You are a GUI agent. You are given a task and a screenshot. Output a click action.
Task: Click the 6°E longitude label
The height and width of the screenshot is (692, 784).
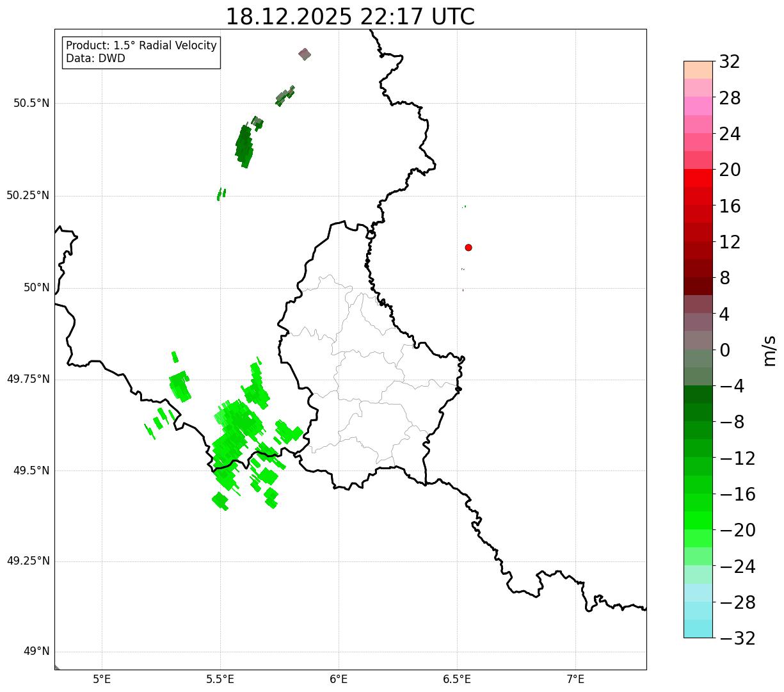(339, 679)
